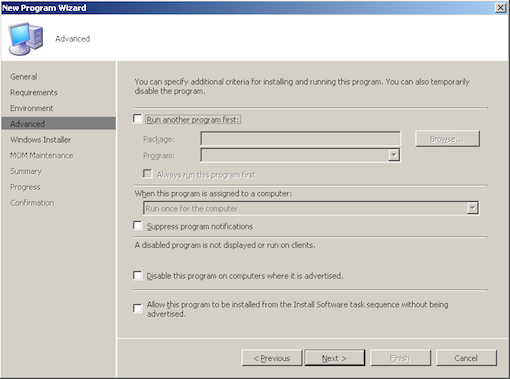Click the Advanced heading beside the computer icon

coord(73,39)
